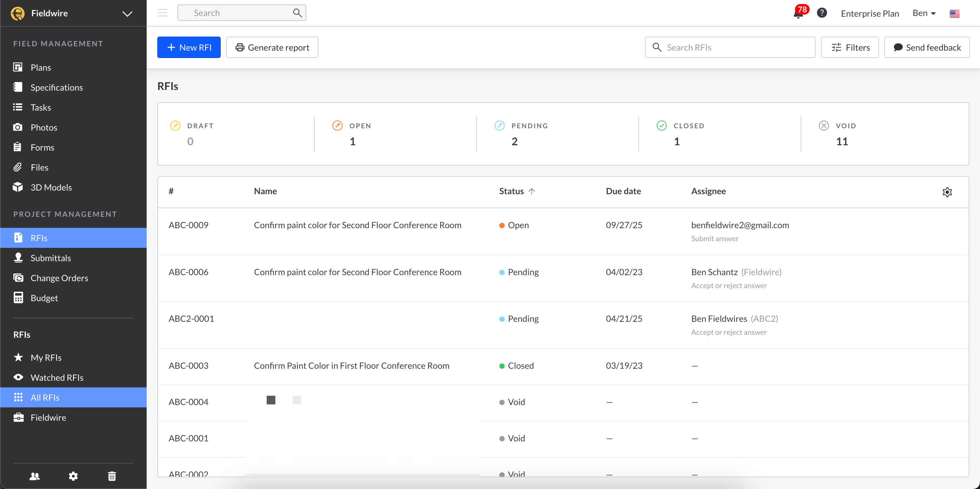
Task: Open project settings gear in sidebar footer
Action: click(73, 476)
